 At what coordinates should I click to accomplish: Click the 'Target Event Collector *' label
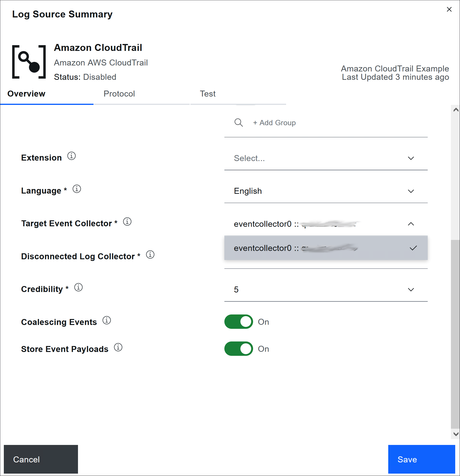69,223
